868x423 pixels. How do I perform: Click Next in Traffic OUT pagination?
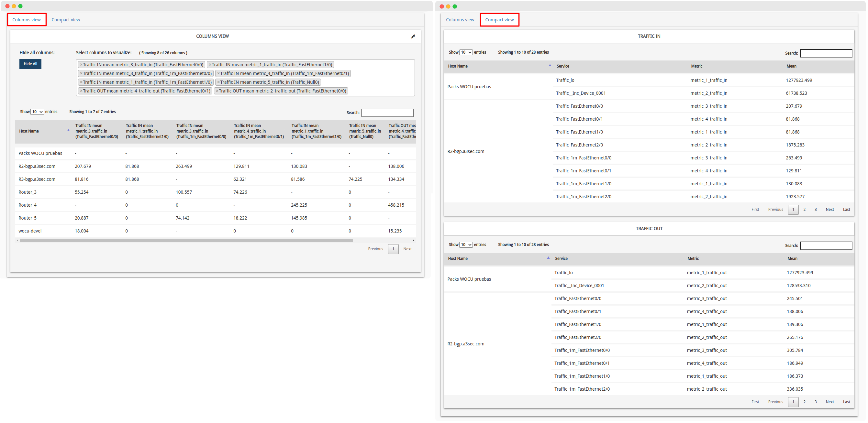(829, 402)
